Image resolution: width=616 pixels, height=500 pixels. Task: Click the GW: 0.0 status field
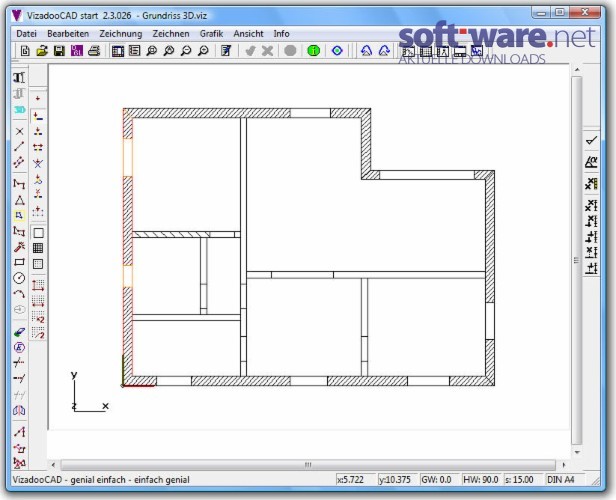click(x=439, y=480)
